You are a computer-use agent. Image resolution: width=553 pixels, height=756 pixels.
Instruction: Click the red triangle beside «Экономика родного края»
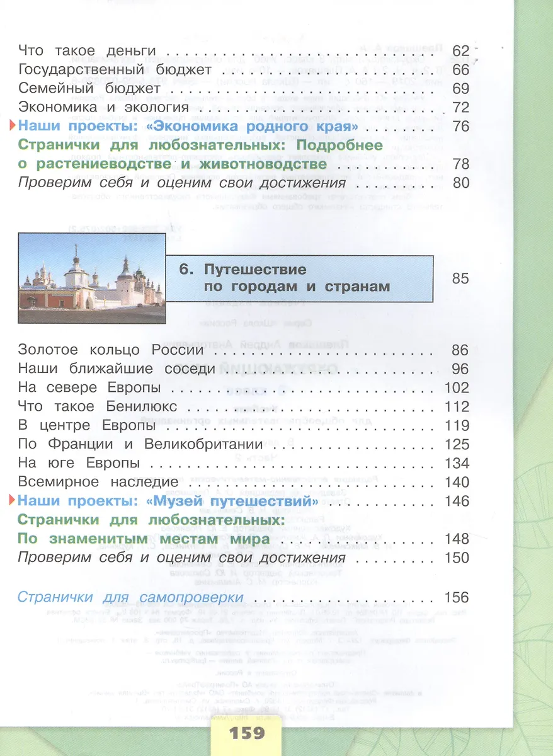(x=13, y=127)
